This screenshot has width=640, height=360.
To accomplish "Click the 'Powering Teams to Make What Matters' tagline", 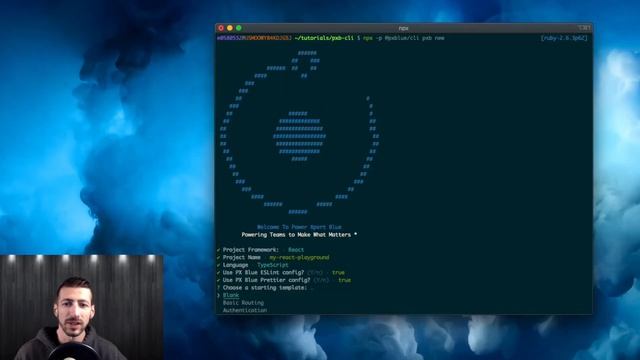I will pos(299,235).
